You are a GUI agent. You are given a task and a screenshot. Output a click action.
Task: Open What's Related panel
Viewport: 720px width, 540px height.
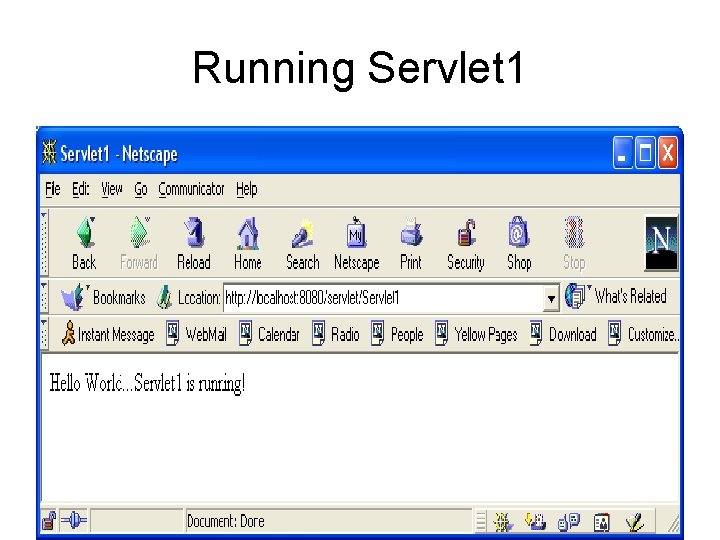[x=616, y=296]
